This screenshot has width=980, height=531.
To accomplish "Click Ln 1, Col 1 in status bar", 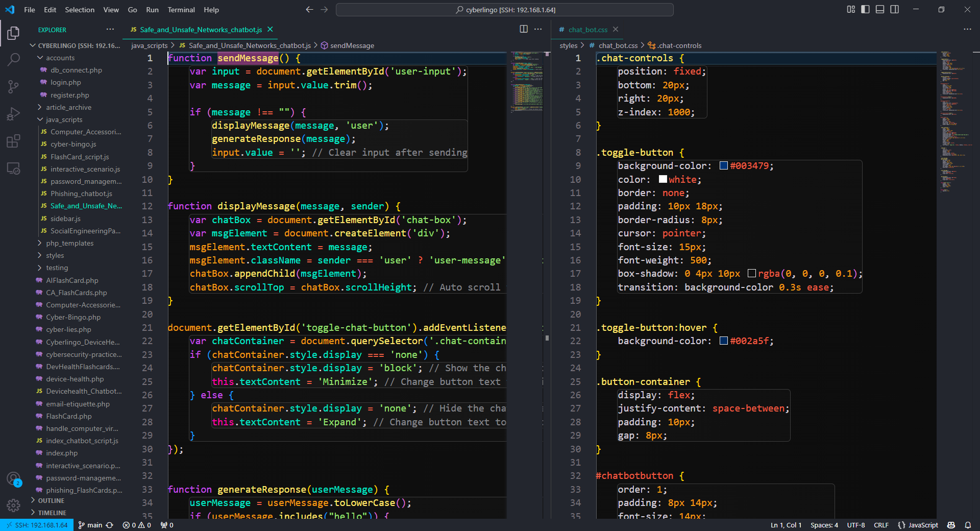I will tap(786, 525).
